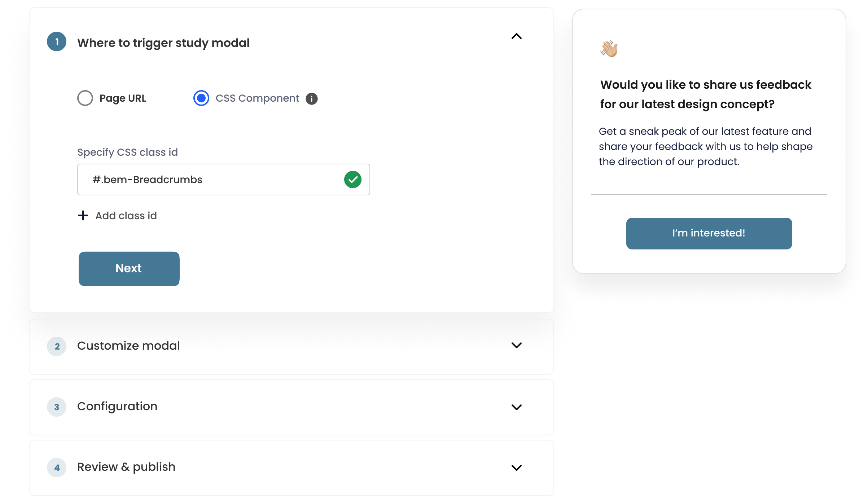Click the waving hand emoji icon
868x496 pixels.
609,49
